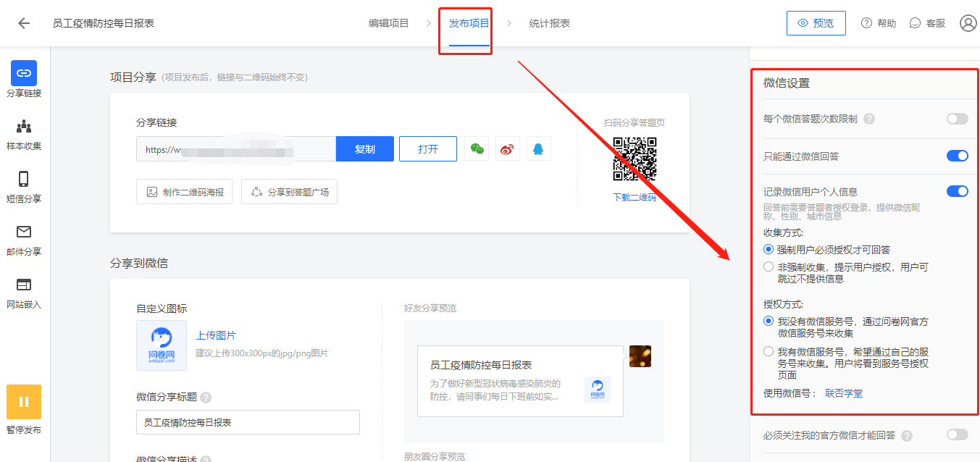The height and width of the screenshot is (462, 980).
Task: Click the back arrow icon
Action: click(x=24, y=23)
